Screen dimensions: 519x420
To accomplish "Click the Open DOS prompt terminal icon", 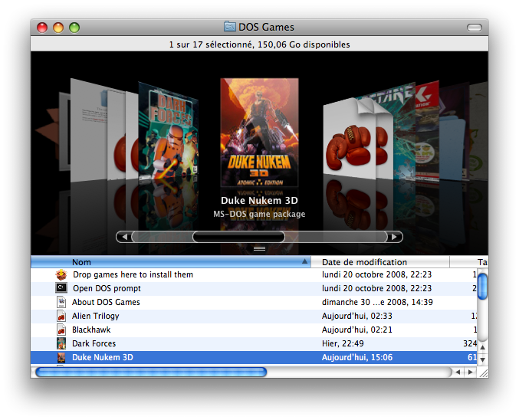I will (x=61, y=288).
